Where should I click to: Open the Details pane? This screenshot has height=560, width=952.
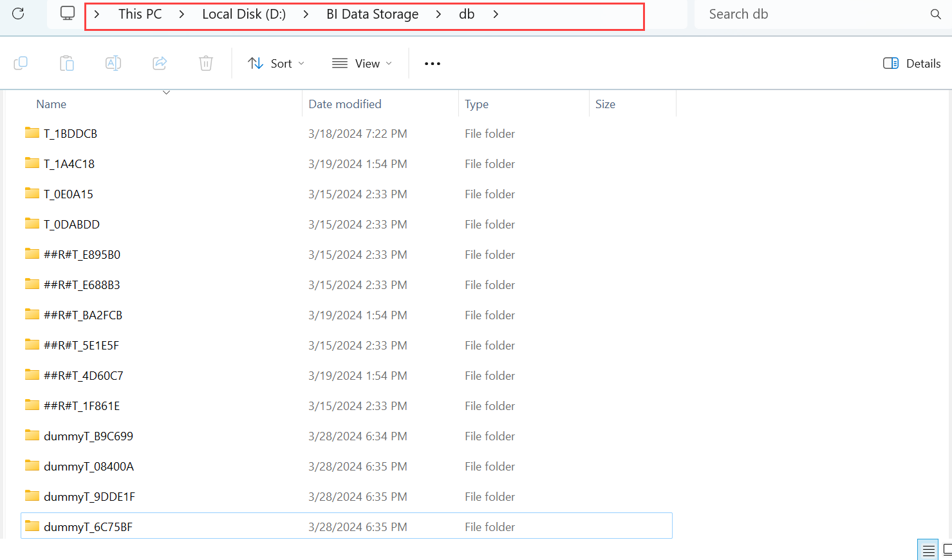pyautogui.click(x=911, y=63)
